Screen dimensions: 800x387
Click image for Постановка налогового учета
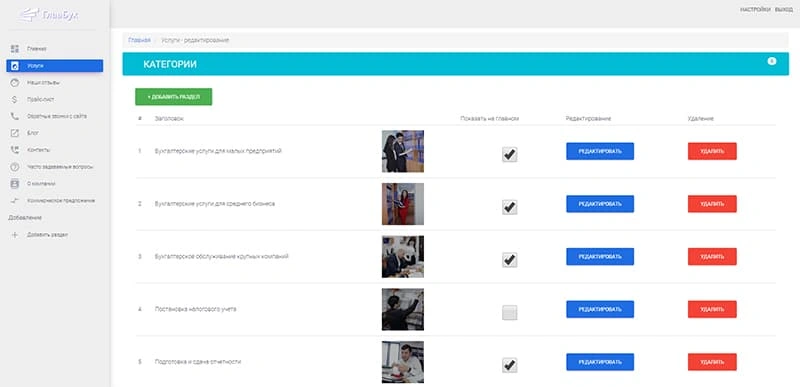[403, 309]
